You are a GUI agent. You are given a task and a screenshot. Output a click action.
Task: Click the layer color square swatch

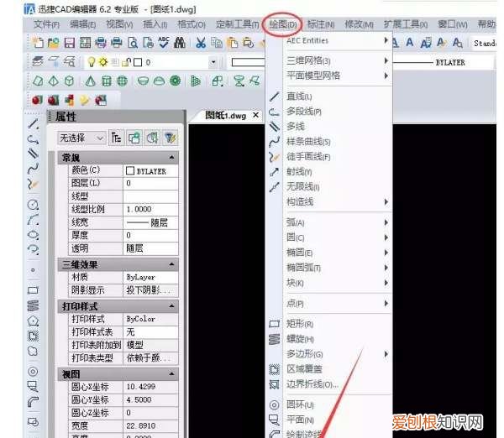138,62
